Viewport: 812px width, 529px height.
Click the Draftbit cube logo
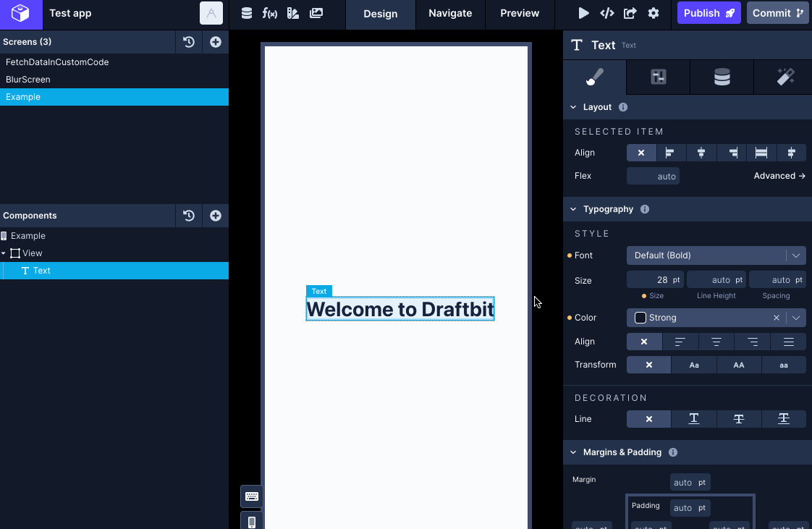click(21, 14)
